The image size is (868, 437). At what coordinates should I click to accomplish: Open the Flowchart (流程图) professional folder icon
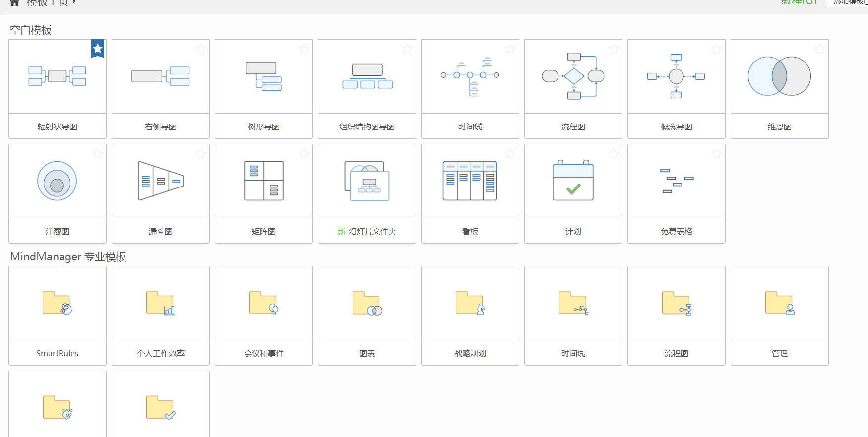(x=677, y=304)
